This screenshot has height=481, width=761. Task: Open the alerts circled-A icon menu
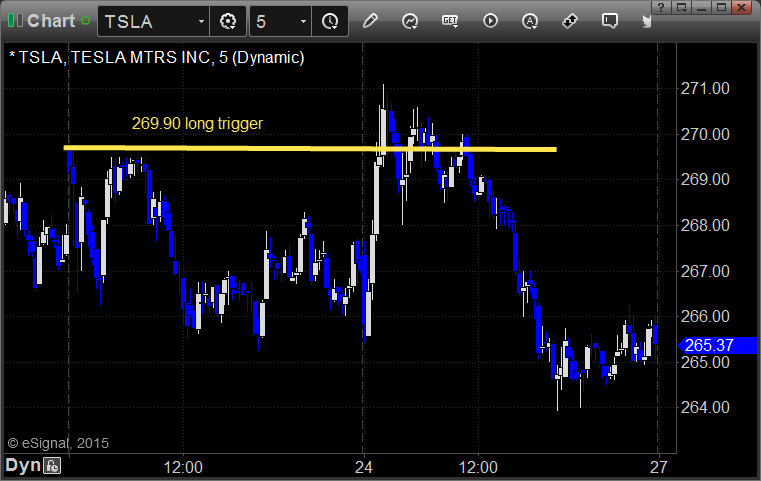coord(529,21)
